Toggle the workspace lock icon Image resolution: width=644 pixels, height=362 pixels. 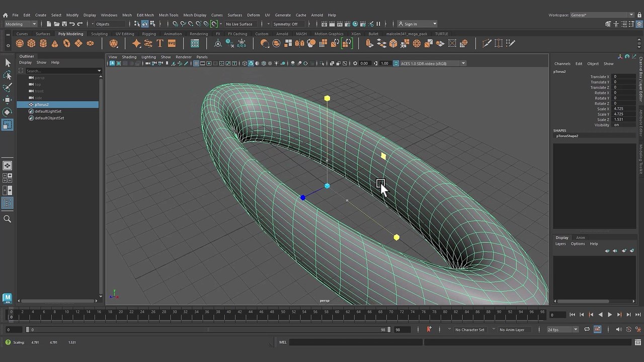tap(638, 15)
